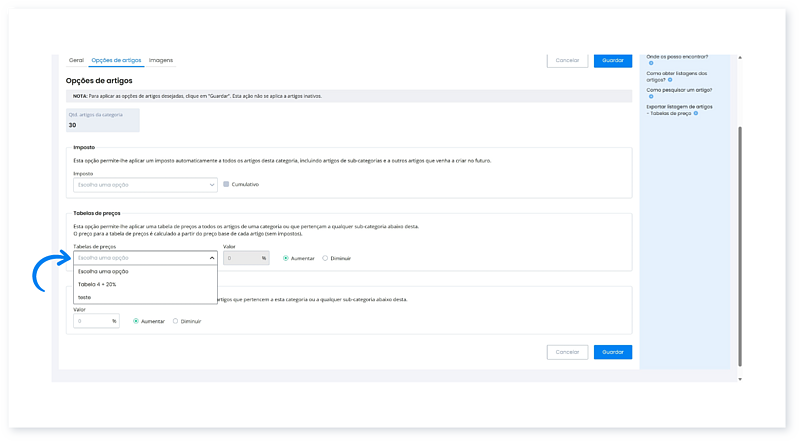Choose Aumentar radio in the bottom Valor section

click(x=136, y=321)
